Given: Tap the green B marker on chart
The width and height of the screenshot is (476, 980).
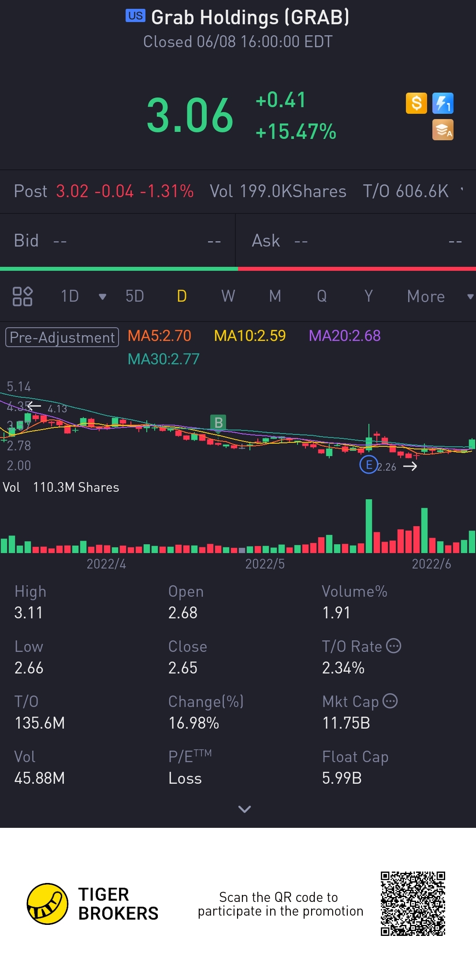Looking at the screenshot, I should tap(218, 423).
